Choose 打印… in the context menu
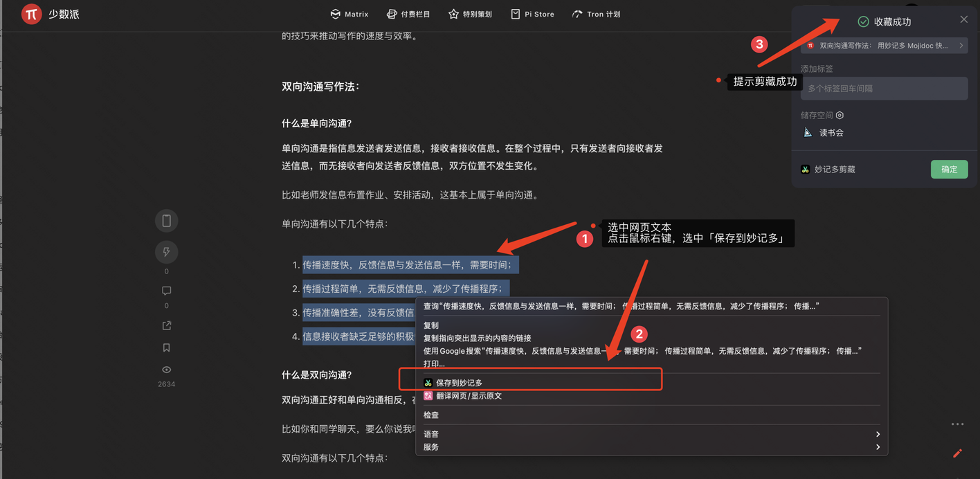 [651, 363]
